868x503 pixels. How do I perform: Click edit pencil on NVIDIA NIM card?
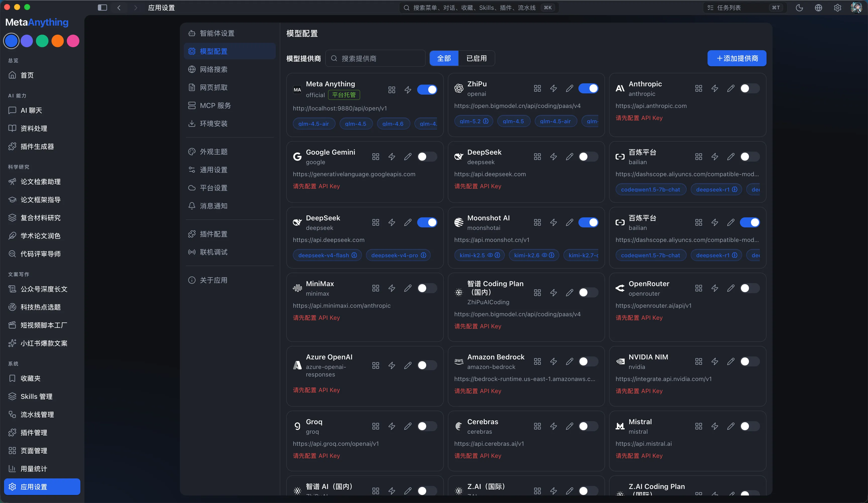(731, 361)
